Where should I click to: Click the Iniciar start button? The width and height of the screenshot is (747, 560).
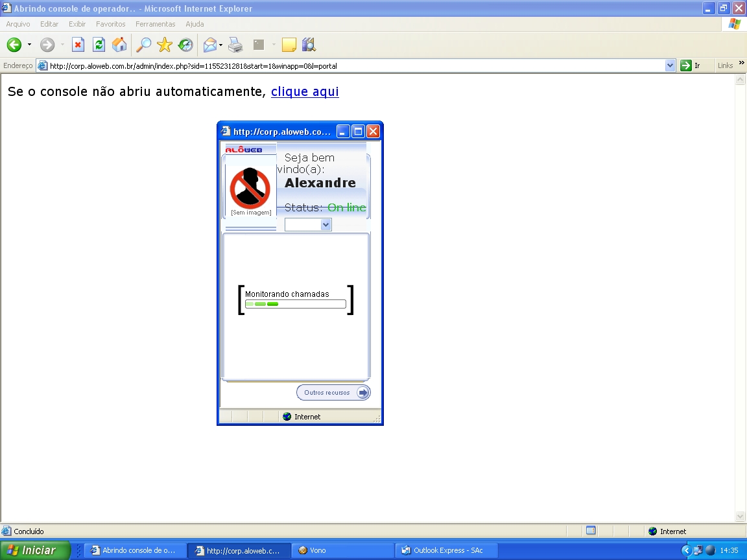(x=35, y=550)
